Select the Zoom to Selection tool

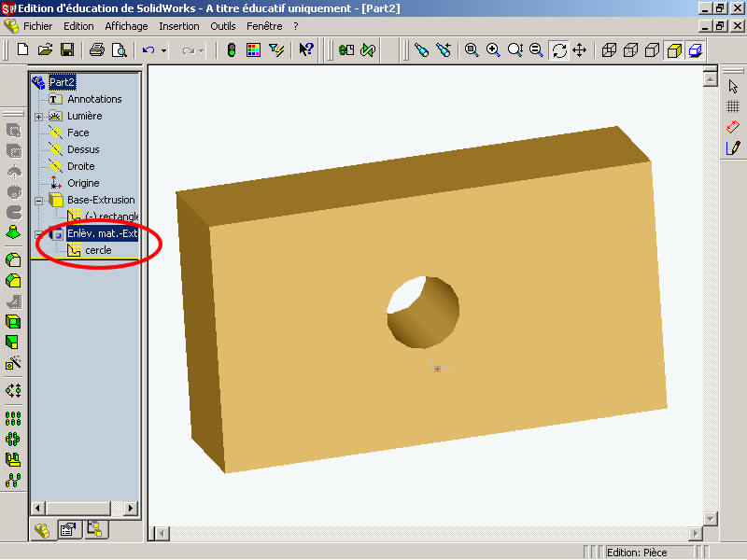coord(536,49)
